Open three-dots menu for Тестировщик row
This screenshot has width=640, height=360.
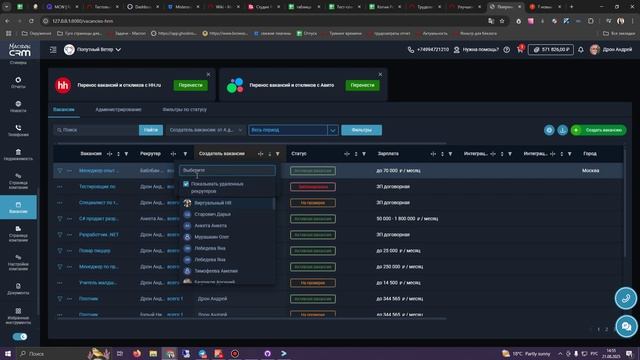(60, 187)
